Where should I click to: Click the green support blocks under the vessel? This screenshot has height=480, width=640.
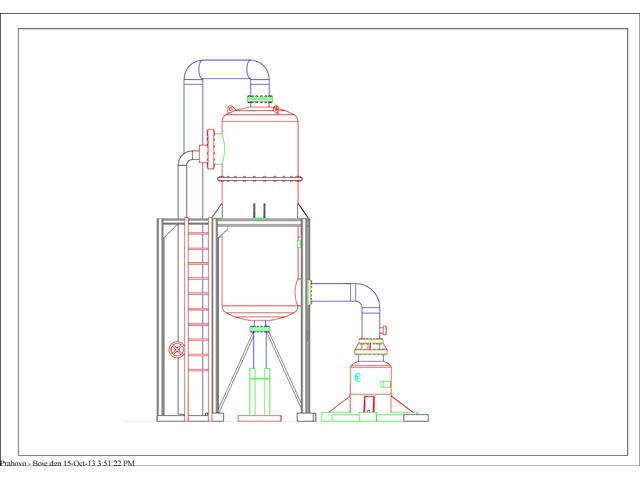pyautogui.click(x=259, y=390)
